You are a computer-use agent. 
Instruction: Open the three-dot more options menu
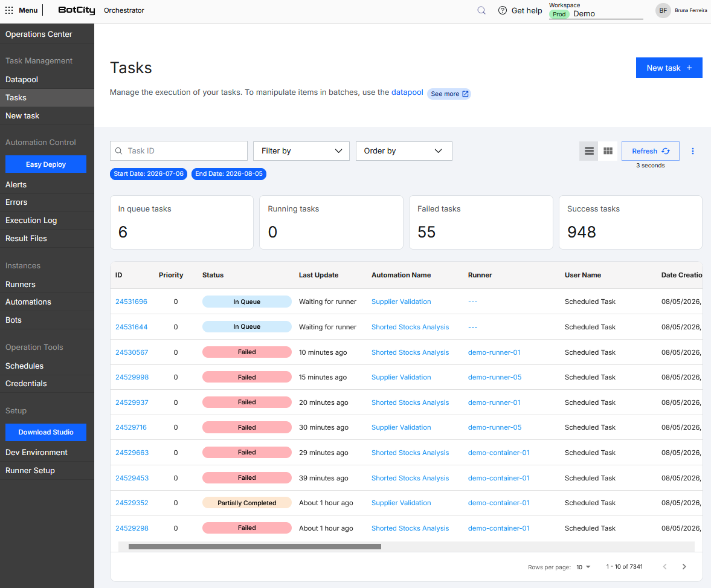(693, 151)
